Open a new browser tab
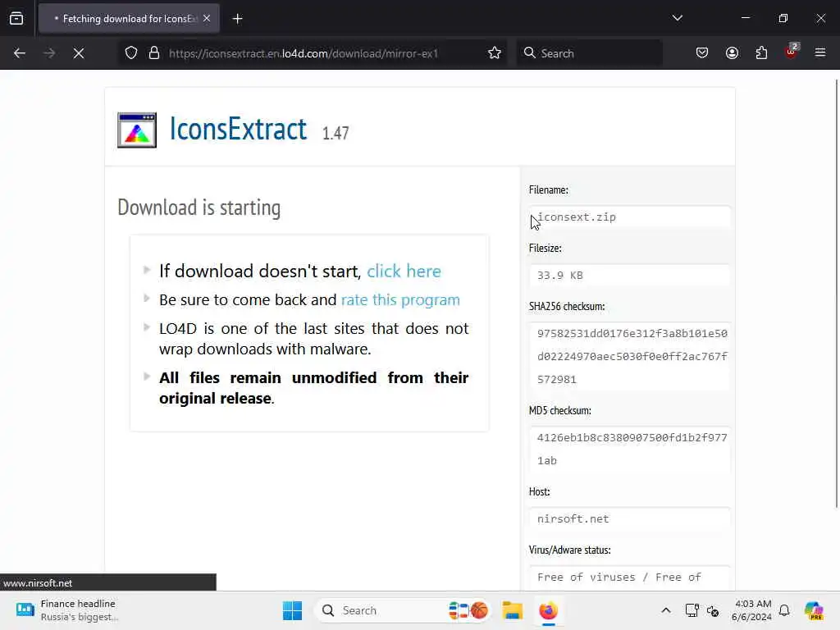 pos(237,19)
